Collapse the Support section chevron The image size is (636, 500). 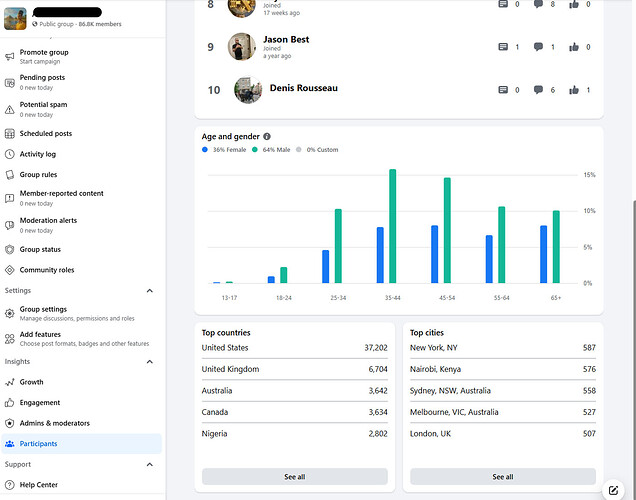tap(150, 465)
